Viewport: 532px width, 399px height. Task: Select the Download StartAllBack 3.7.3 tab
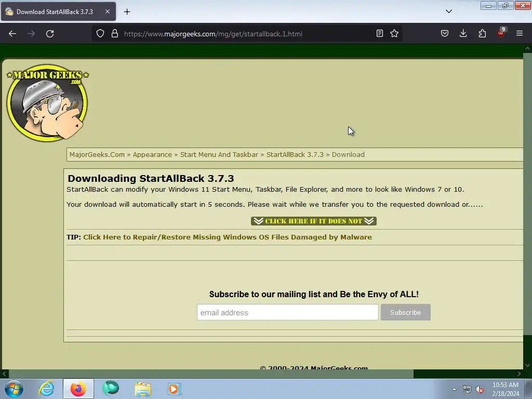click(x=58, y=11)
